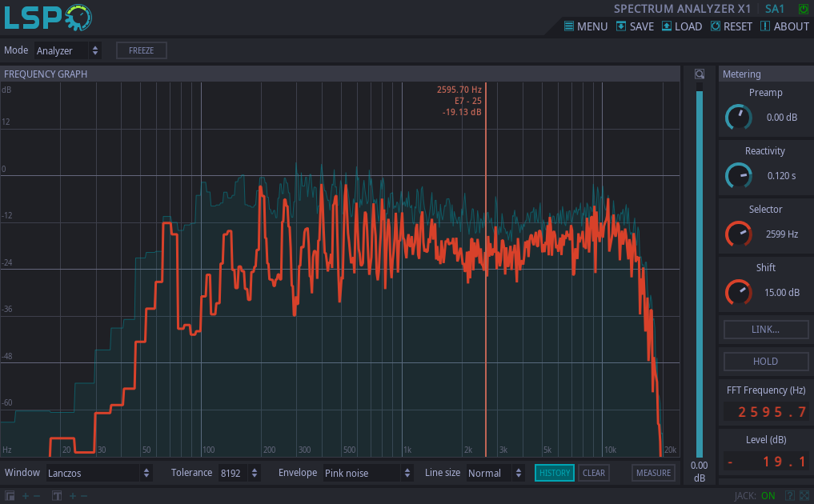This screenshot has width=814, height=504.
Task: Open the ABOUT item
Action: point(784,26)
